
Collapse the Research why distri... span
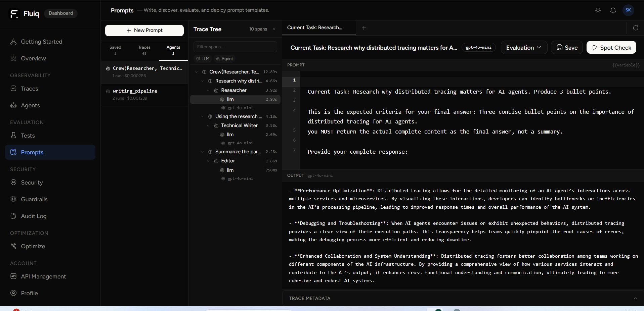tap(202, 81)
